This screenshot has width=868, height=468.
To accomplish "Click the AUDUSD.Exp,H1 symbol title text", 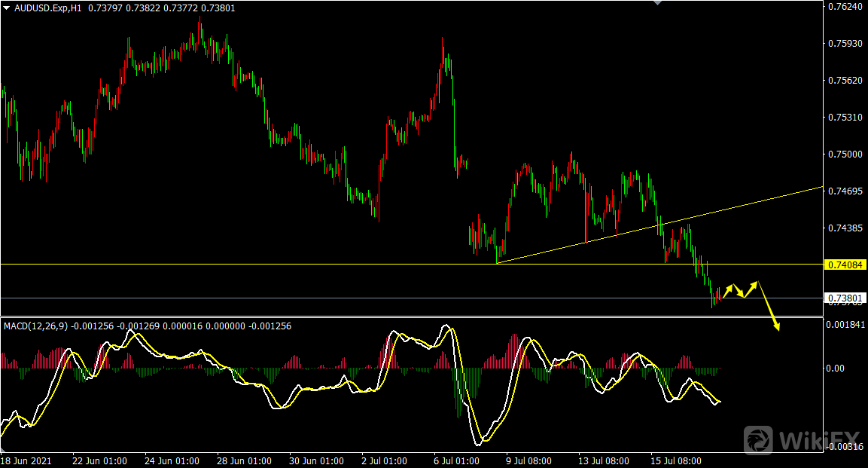I will click(x=49, y=8).
